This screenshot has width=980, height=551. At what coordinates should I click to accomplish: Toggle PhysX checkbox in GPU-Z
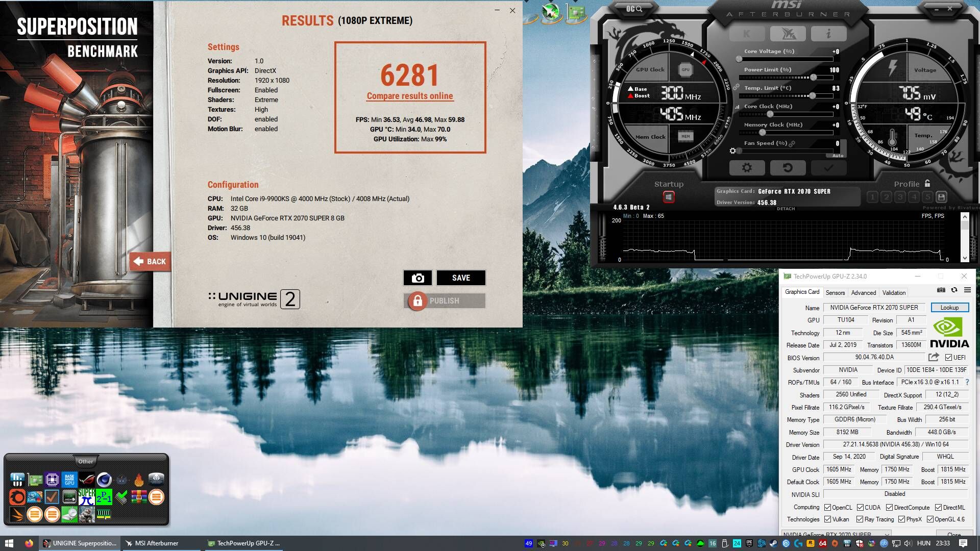click(x=901, y=519)
